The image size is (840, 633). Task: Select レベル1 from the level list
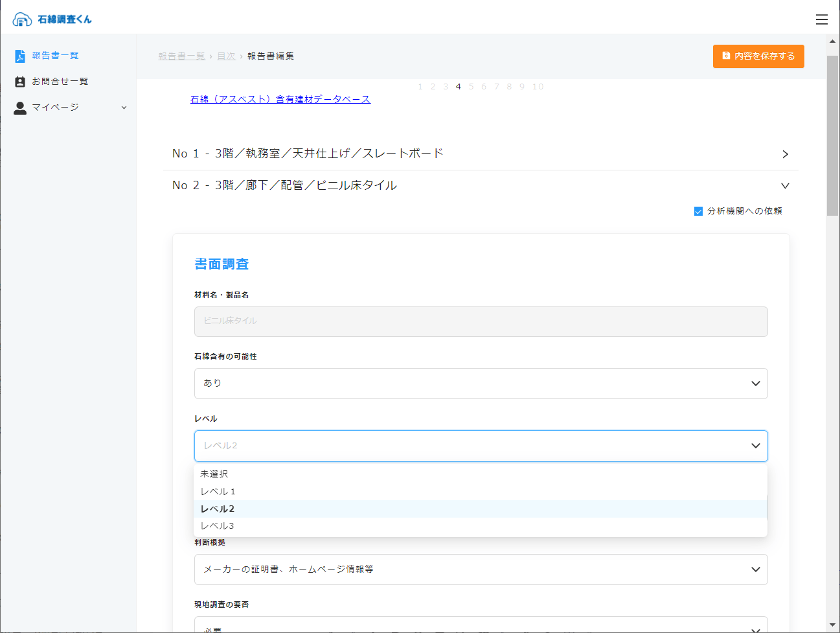tap(218, 492)
